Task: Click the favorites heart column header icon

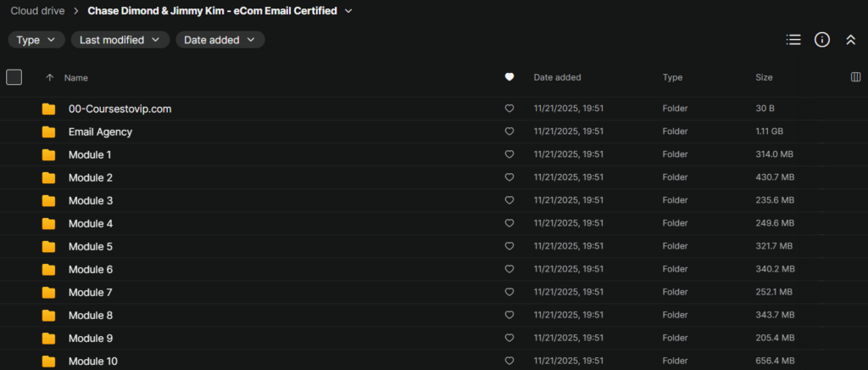Action: click(x=509, y=77)
